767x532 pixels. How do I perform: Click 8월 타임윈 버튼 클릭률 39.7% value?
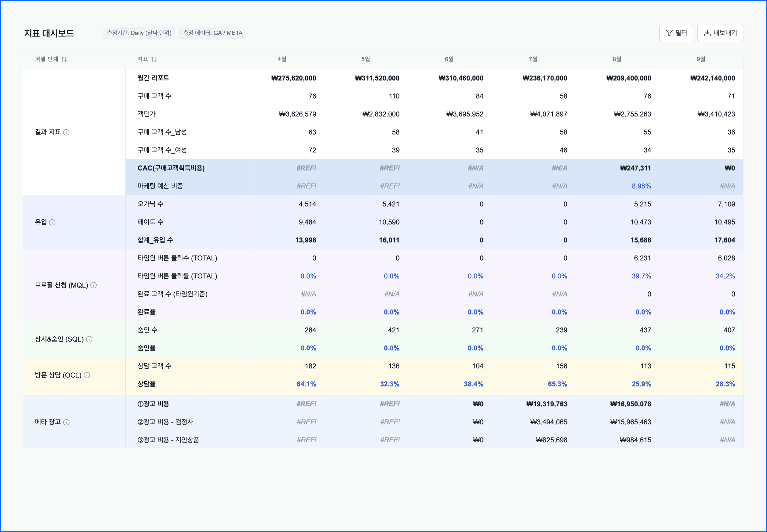(x=641, y=276)
